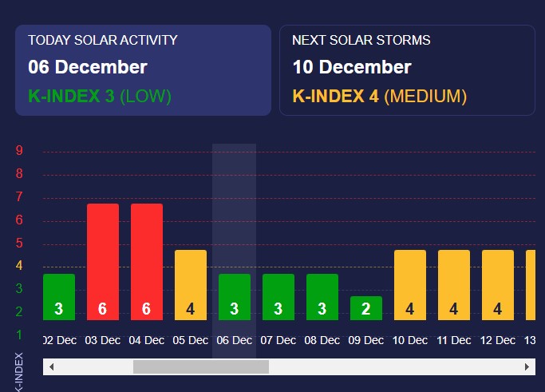
Task: Click the K-INDEX 3 (LOW) text
Action: [x=100, y=97]
